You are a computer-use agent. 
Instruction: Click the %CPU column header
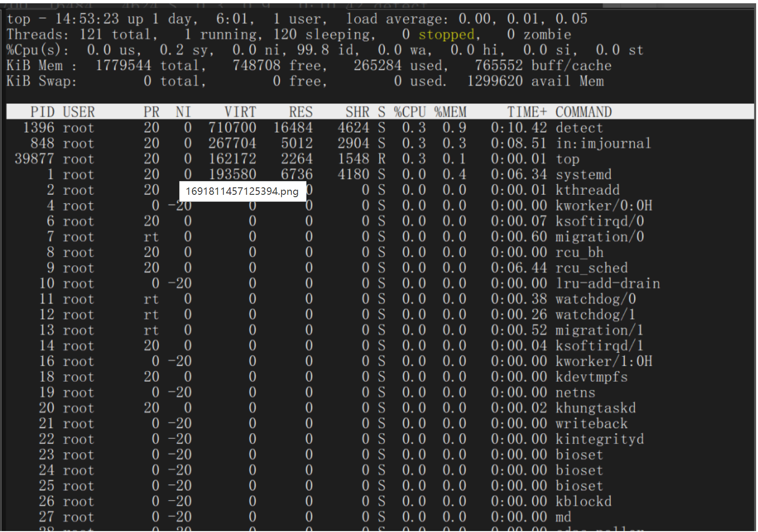409,112
